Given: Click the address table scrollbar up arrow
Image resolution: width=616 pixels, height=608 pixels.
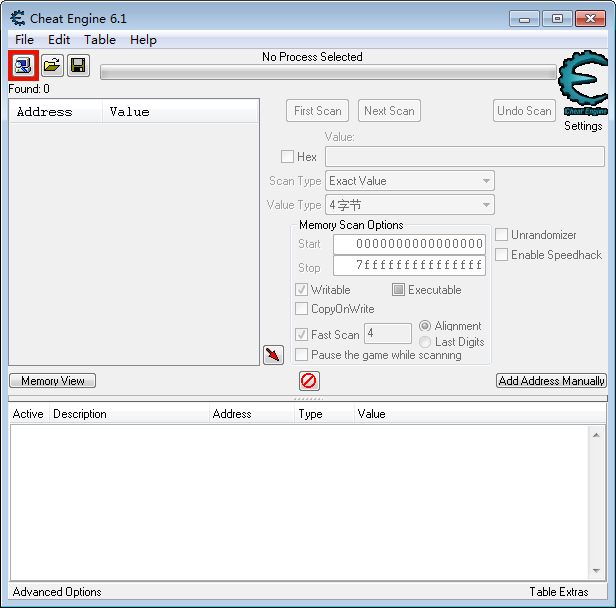Looking at the screenshot, I should click(x=596, y=435).
